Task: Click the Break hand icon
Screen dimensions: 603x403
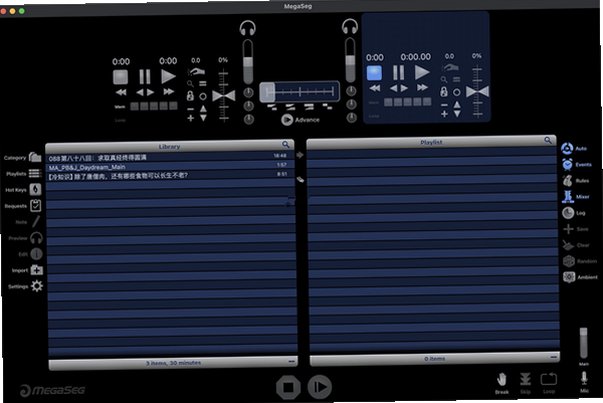Action: [501, 380]
